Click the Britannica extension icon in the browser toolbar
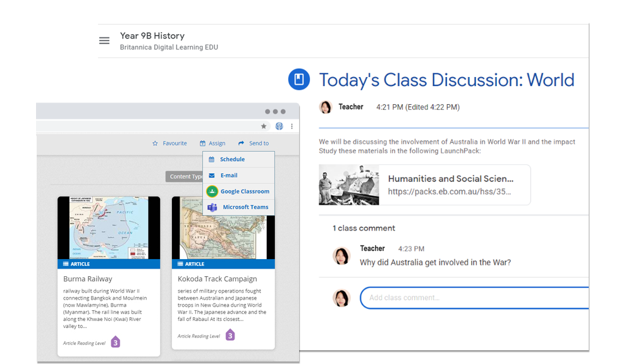Viewport: 626px width, 364px height. click(279, 126)
